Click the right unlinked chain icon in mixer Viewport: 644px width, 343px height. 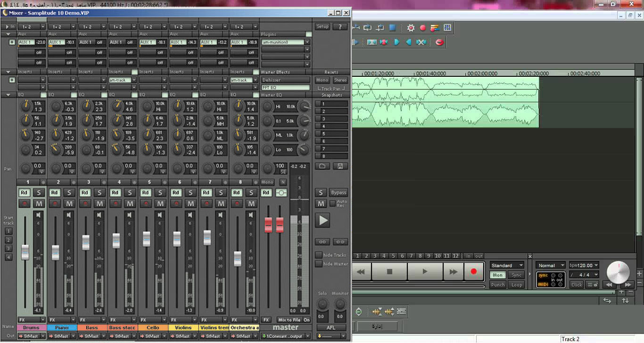click(340, 242)
